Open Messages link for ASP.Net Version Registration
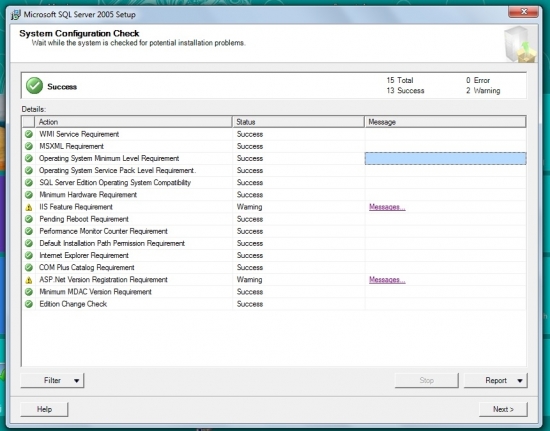 tap(387, 280)
